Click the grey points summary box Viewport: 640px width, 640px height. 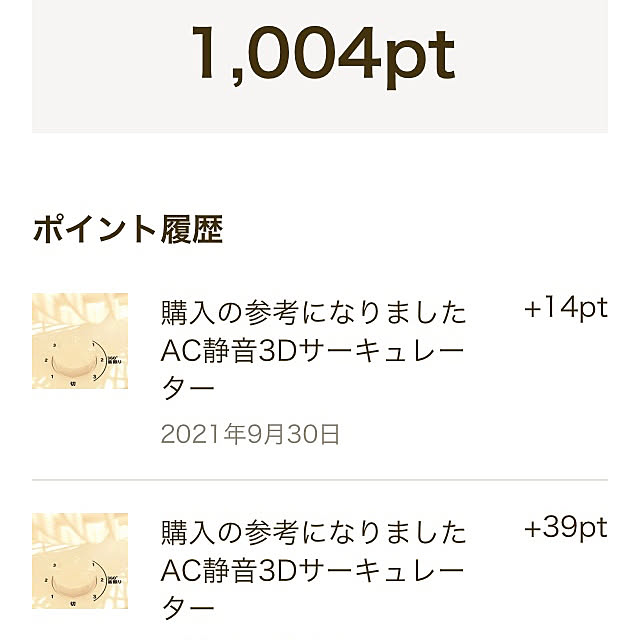320,65
